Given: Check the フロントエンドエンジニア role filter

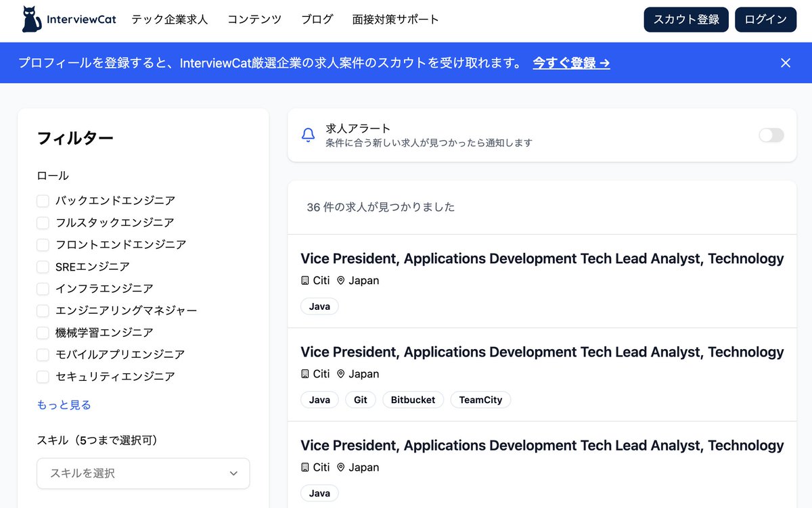Looking at the screenshot, I should point(43,245).
